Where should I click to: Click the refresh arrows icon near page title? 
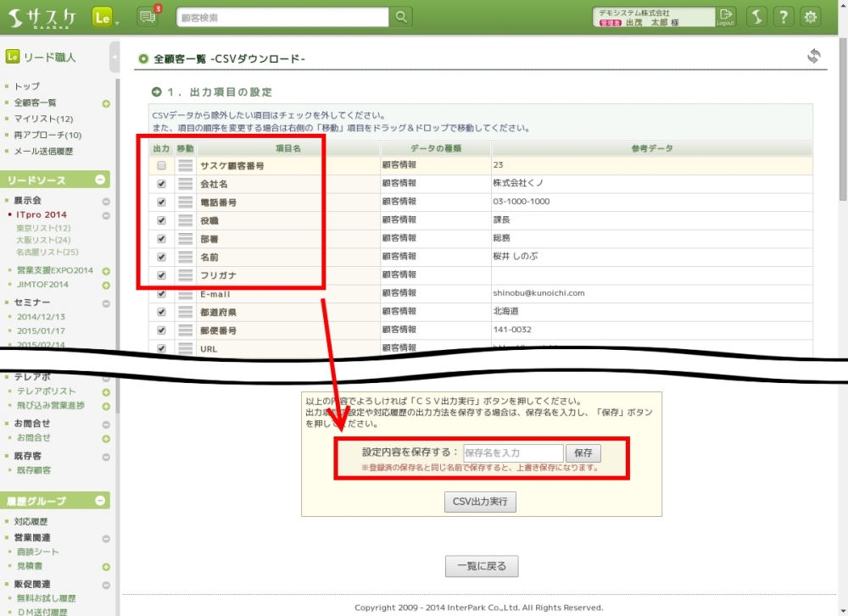pyautogui.click(x=813, y=57)
